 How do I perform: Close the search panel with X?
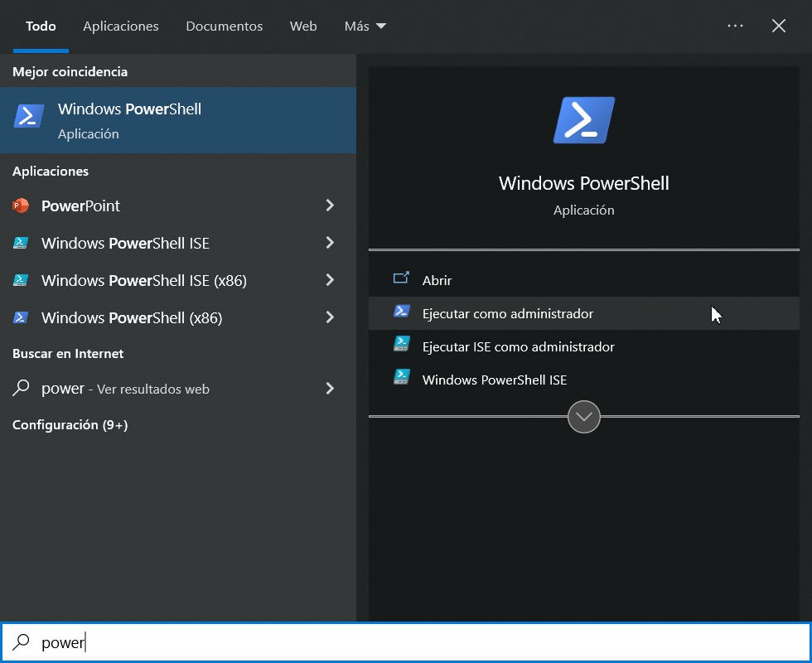[x=778, y=26]
